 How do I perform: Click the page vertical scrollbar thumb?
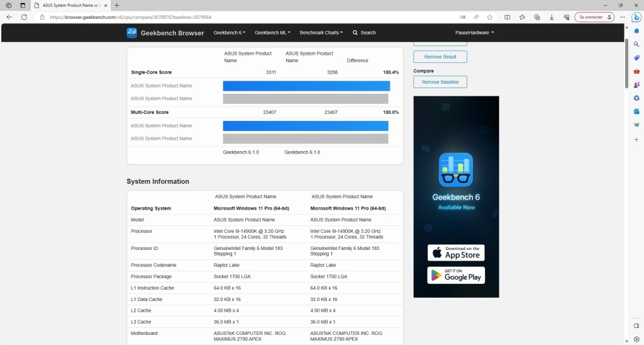(x=626, y=65)
